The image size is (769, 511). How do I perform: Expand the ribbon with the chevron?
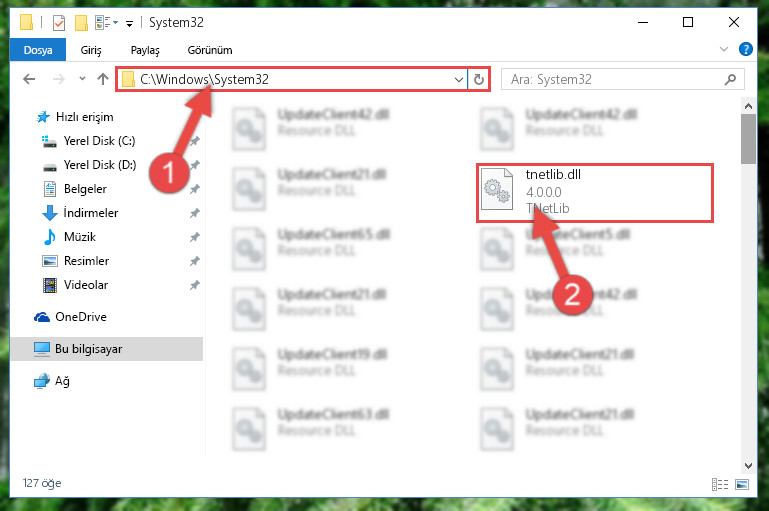[723, 49]
